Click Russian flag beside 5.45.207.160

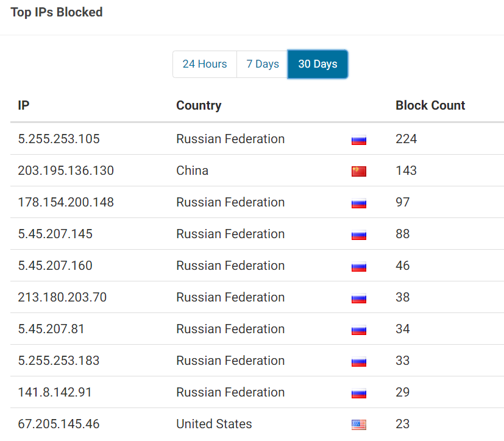click(359, 266)
